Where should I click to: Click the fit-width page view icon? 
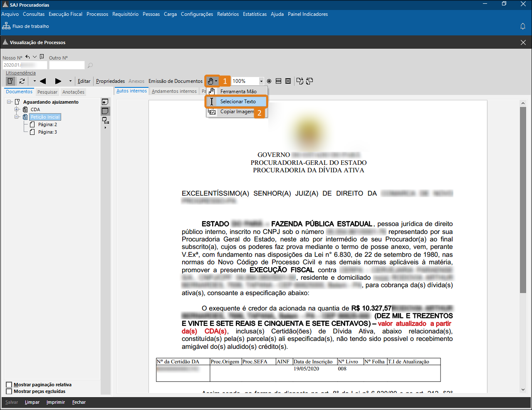(278, 81)
